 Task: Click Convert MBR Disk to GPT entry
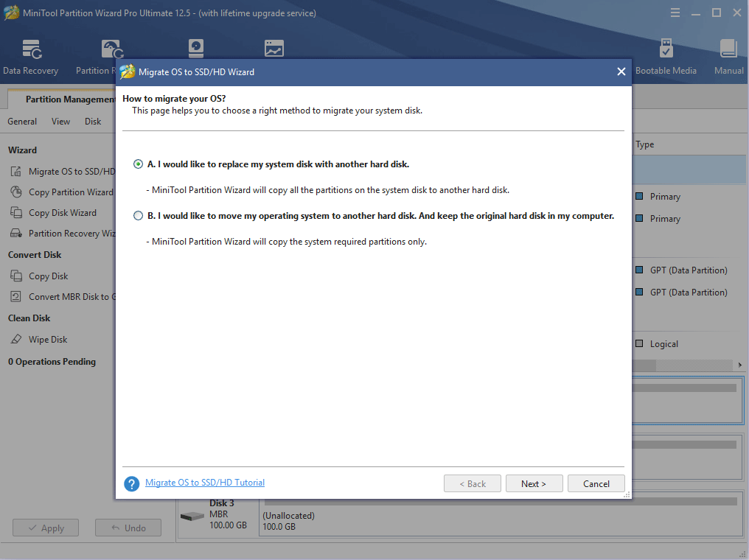72,296
